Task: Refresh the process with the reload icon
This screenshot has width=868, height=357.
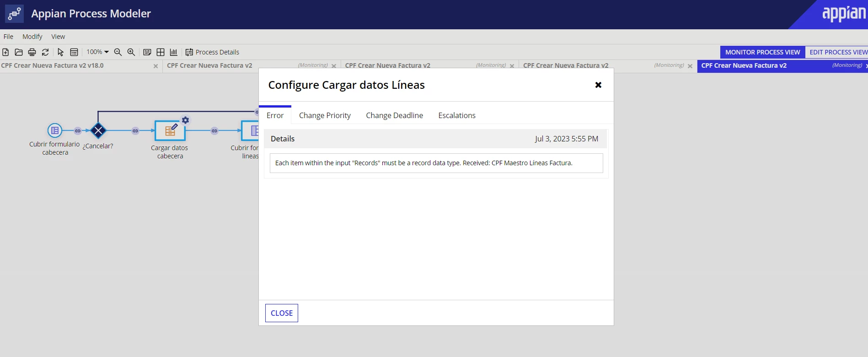Action: click(x=45, y=52)
